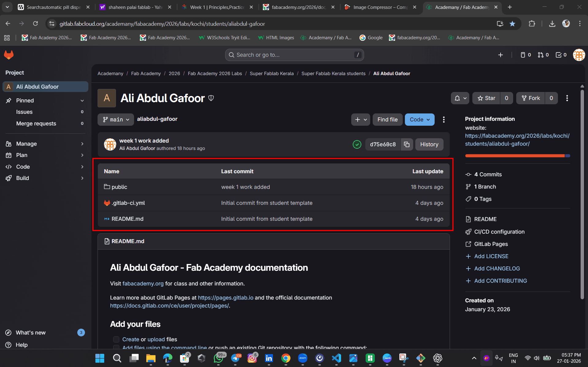Screen dimensions: 588x367
Task: Expand the Build sidebar section
Action: [45, 178]
